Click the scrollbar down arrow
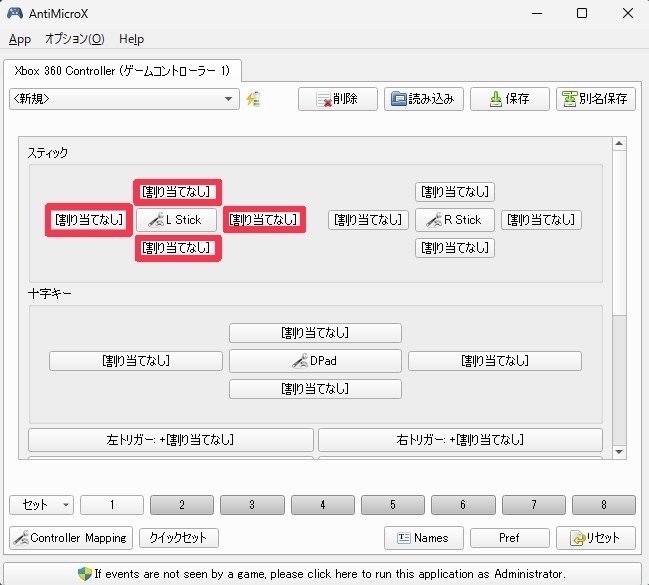Viewport: 649px width, 585px height. point(619,452)
